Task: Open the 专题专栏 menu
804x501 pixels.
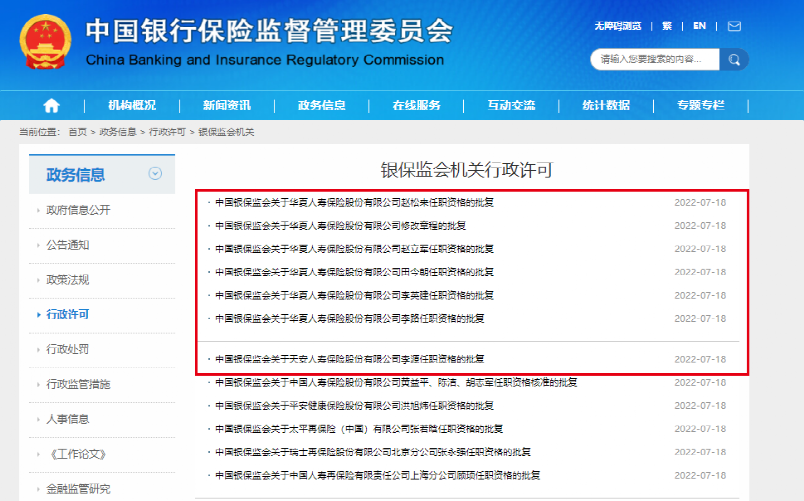Action: (700, 105)
